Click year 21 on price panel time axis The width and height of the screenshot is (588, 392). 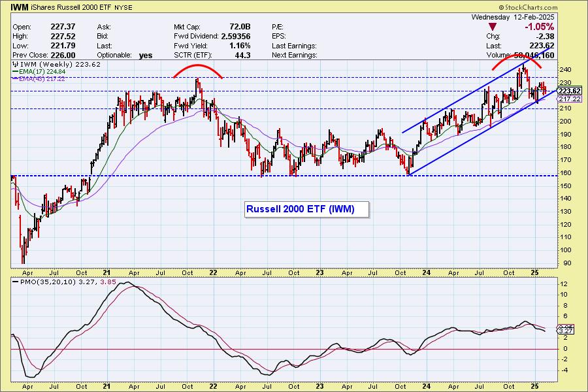(106, 272)
